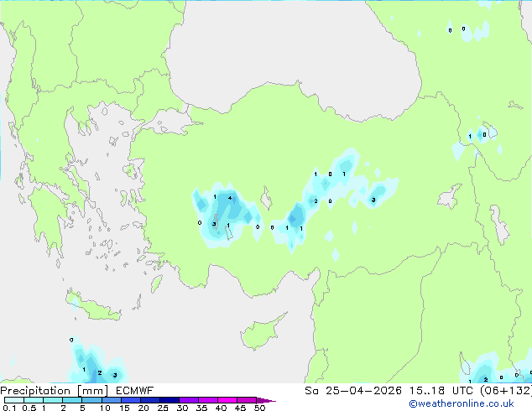This screenshot has height=411, width=532.
Task: Select the 0.1 to 0.5 mm legend swatch
Action: coord(14,400)
